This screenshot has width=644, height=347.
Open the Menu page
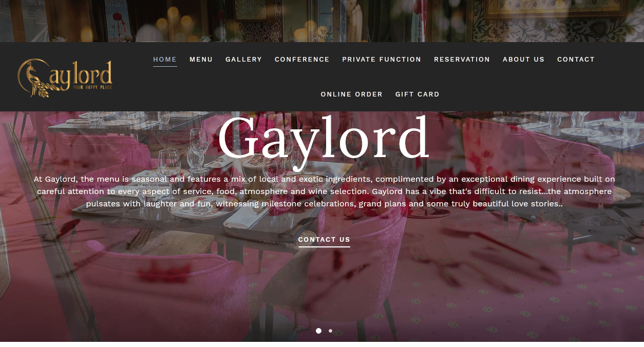point(201,60)
